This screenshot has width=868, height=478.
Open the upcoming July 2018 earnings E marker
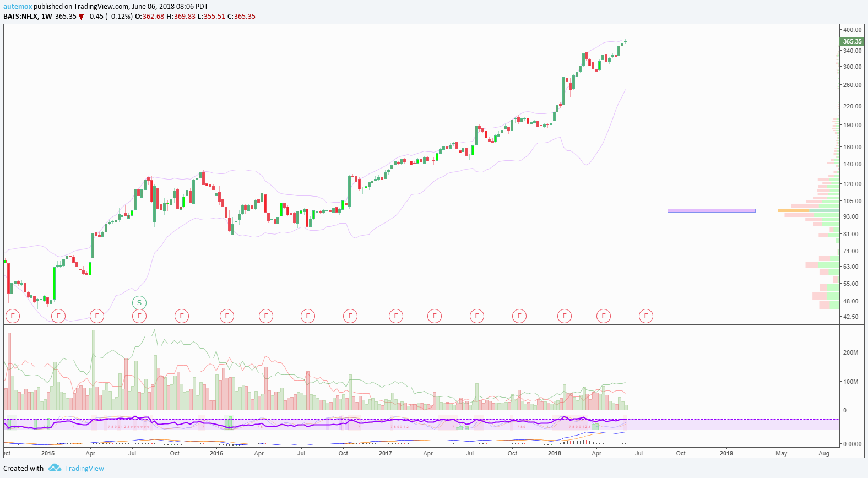645,316
